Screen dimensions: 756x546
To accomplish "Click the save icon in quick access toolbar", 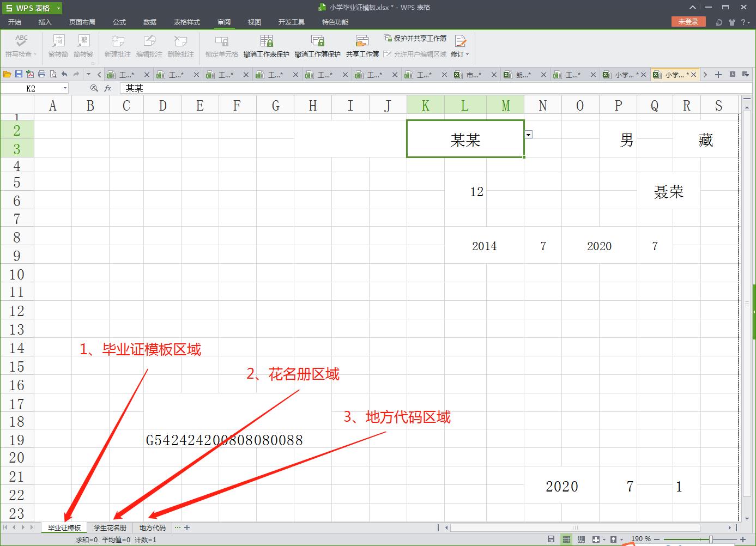I will (x=19, y=75).
